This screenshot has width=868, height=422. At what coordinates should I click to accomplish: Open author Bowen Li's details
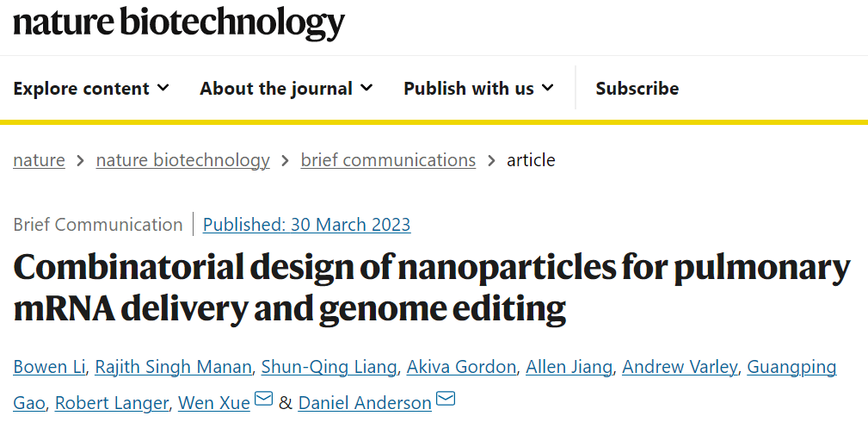point(49,368)
